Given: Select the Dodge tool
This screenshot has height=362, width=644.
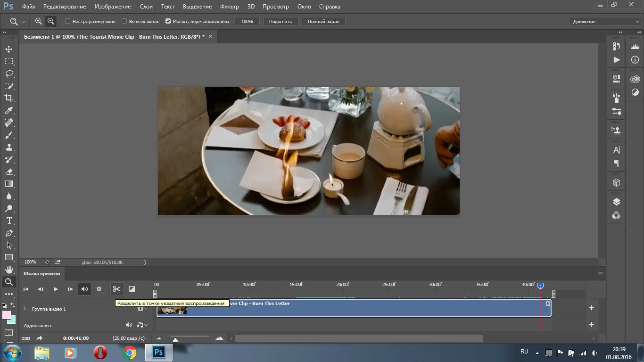Looking at the screenshot, I should tap(9, 208).
